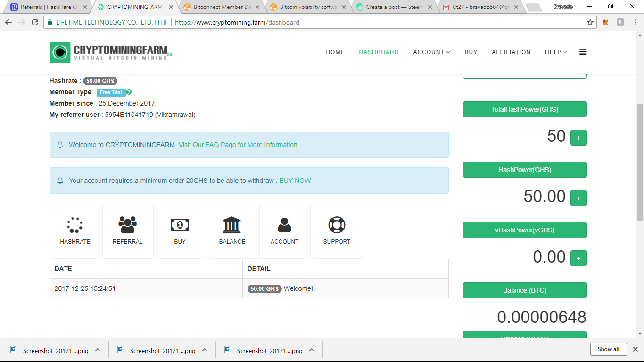The width and height of the screenshot is (644, 362).
Task: Close the Create a post Steemit tab
Action: click(x=429, y=7)
